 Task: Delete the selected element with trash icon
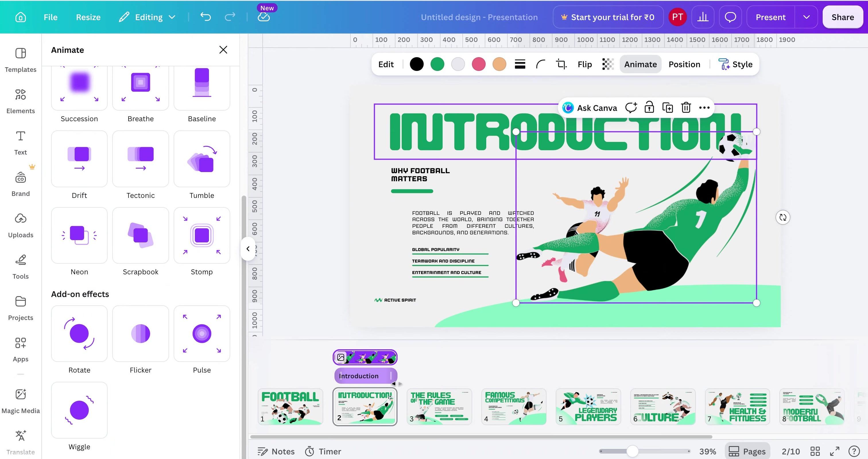click(686, 108)
